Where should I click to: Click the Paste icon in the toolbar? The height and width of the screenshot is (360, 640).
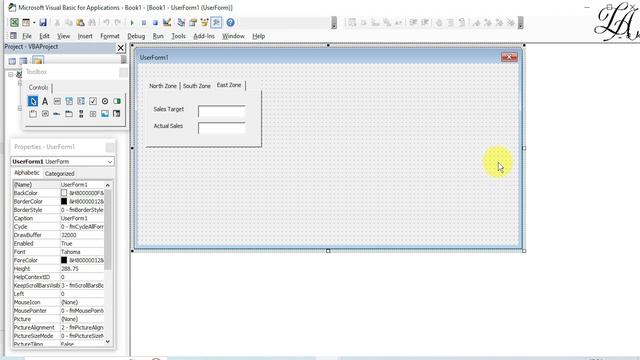80,23
